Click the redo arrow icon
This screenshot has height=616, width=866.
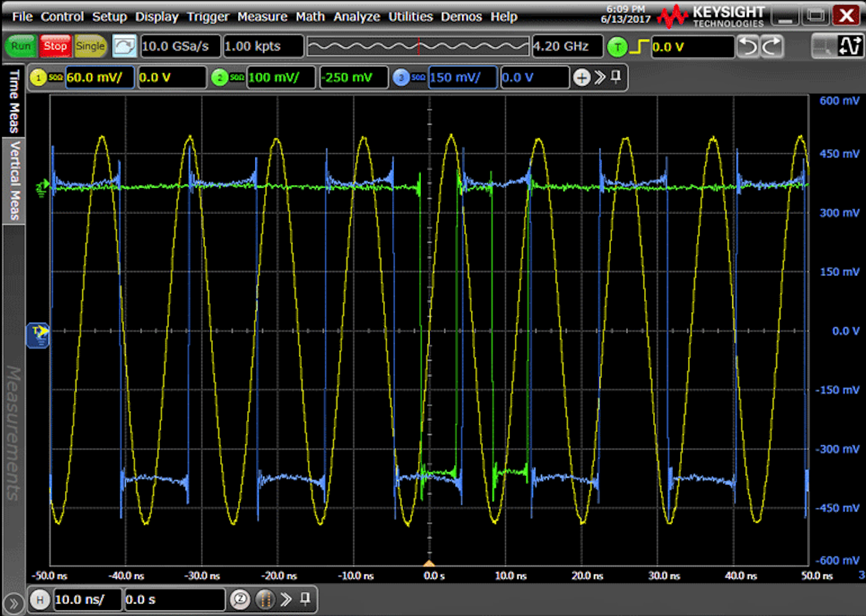click(770, 46)
